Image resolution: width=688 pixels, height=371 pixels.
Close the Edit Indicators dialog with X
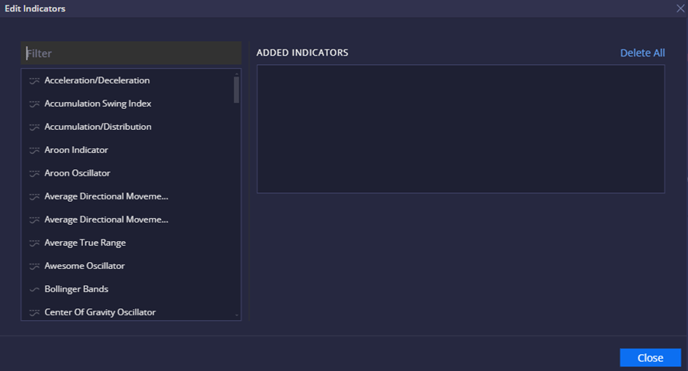[680, 8]
